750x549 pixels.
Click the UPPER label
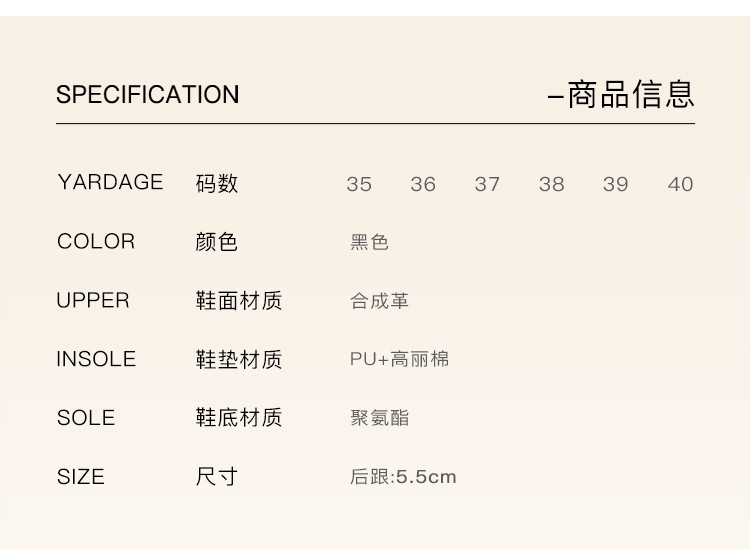click(x=93, y=300)
